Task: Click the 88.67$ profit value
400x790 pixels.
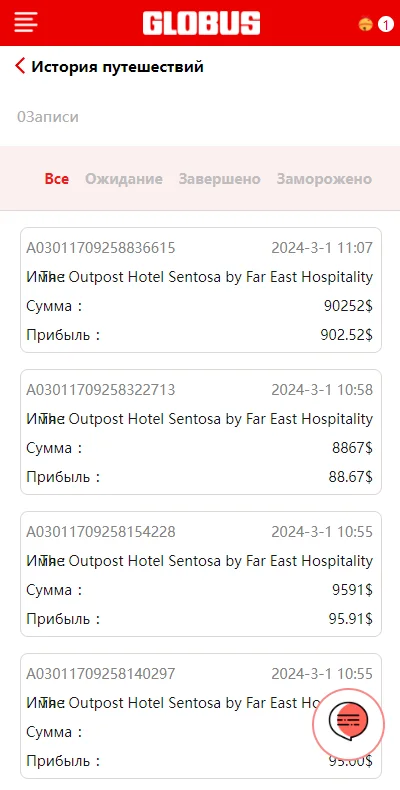Action: (x=351, y=477)
